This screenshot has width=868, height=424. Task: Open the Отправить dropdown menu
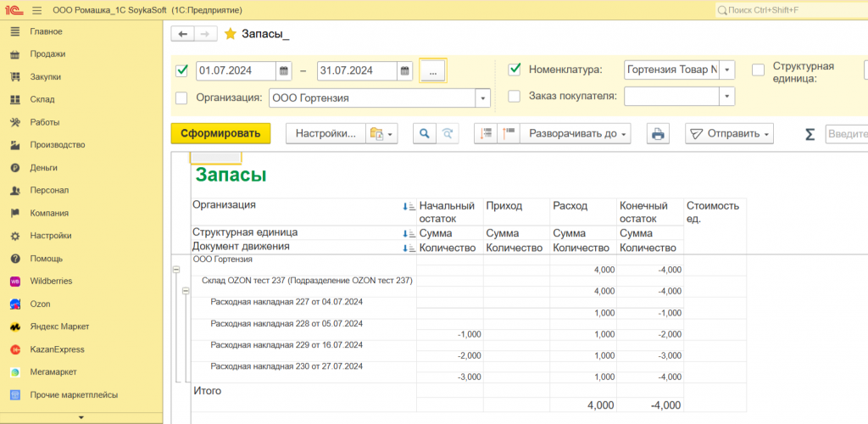729,134
